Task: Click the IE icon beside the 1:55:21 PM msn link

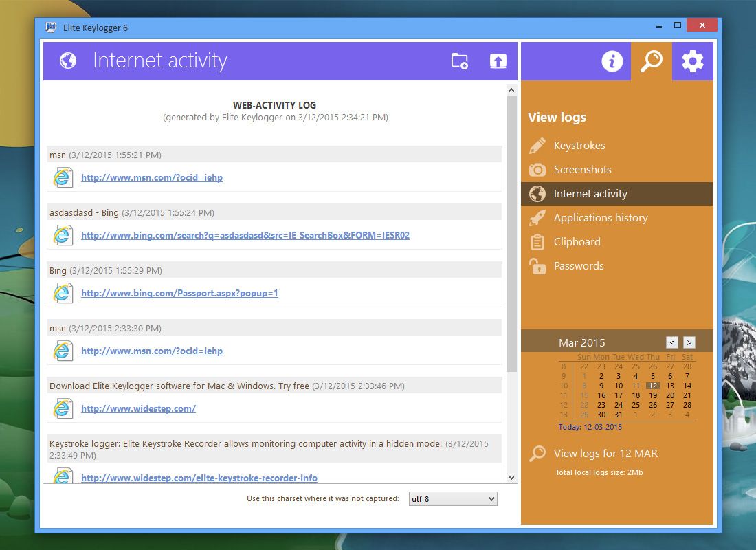Action: 63,177
